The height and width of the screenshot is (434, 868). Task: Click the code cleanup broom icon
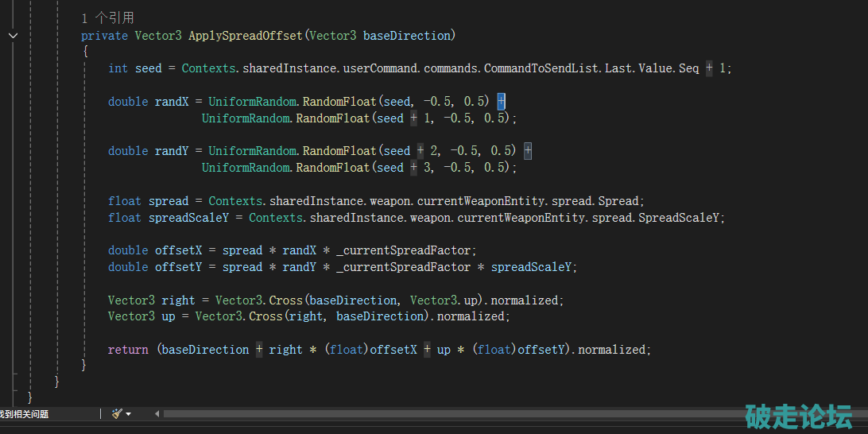tap(117, 413)
